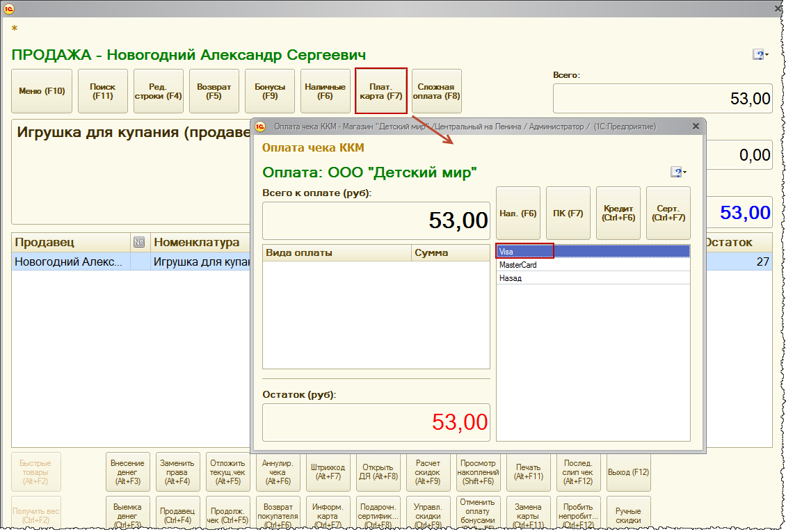Click Ред. строки (F4) button
The image size is (786, 532).
[x=159, y=91]
